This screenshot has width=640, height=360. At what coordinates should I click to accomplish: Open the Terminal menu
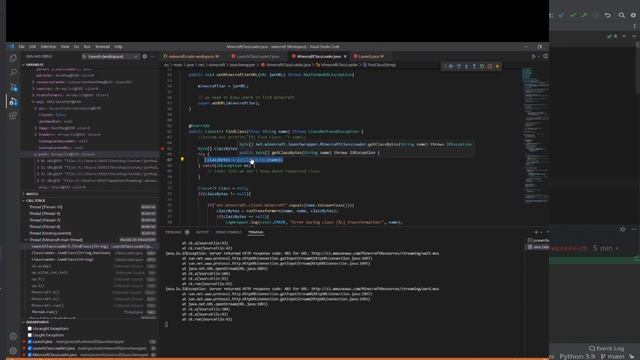coord(102,47)
